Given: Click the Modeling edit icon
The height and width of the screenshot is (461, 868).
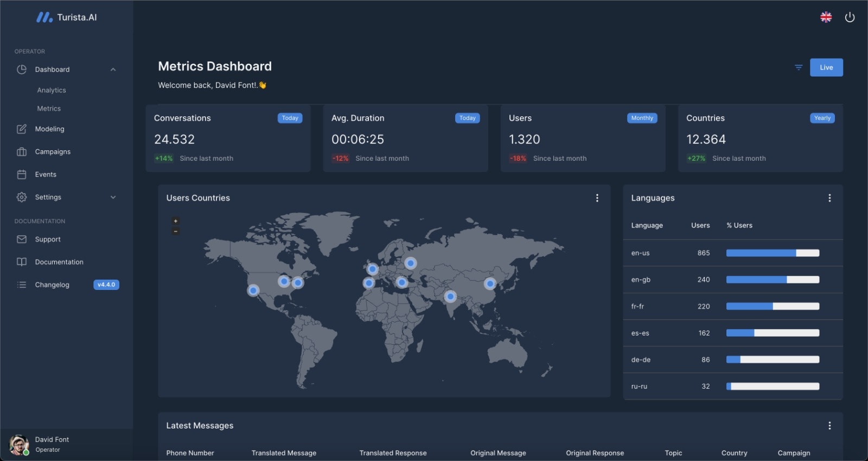Looking at the screenshot, I should [22, 129].
